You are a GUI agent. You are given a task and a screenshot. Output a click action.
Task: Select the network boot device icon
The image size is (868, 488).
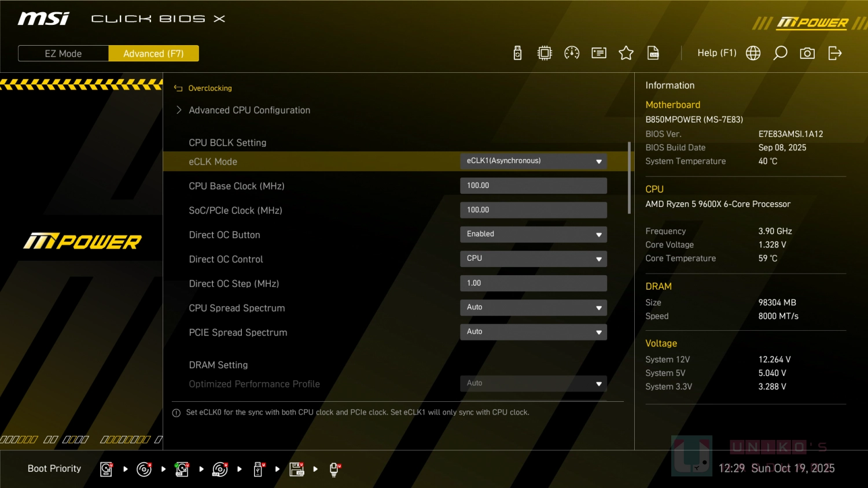[x=334, y=469]
